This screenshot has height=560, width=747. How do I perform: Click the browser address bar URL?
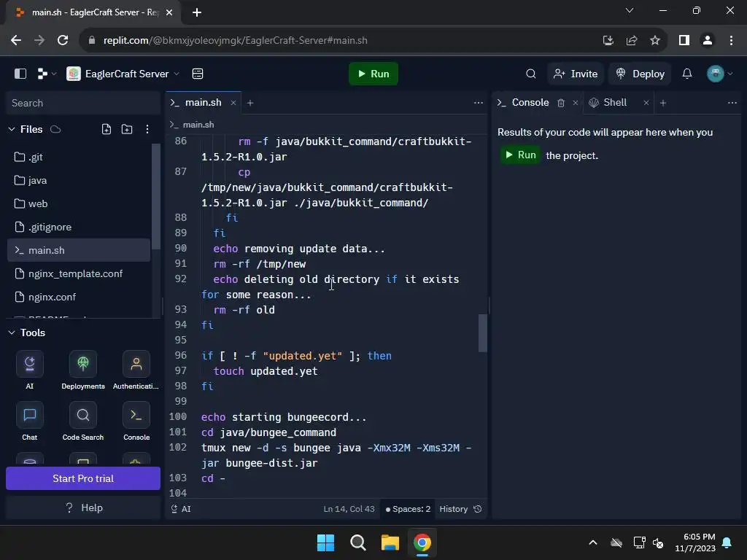click(236, 41)
